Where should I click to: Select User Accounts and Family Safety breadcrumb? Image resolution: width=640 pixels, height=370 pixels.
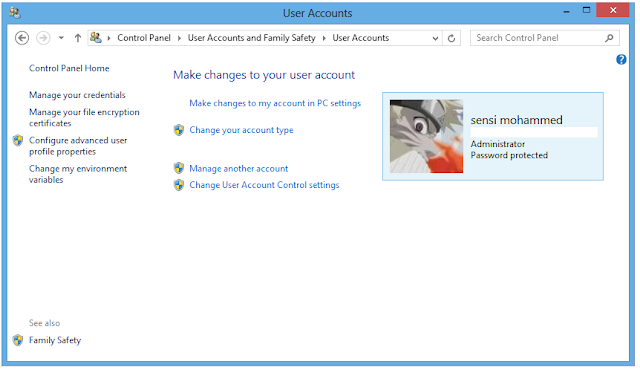251,38
